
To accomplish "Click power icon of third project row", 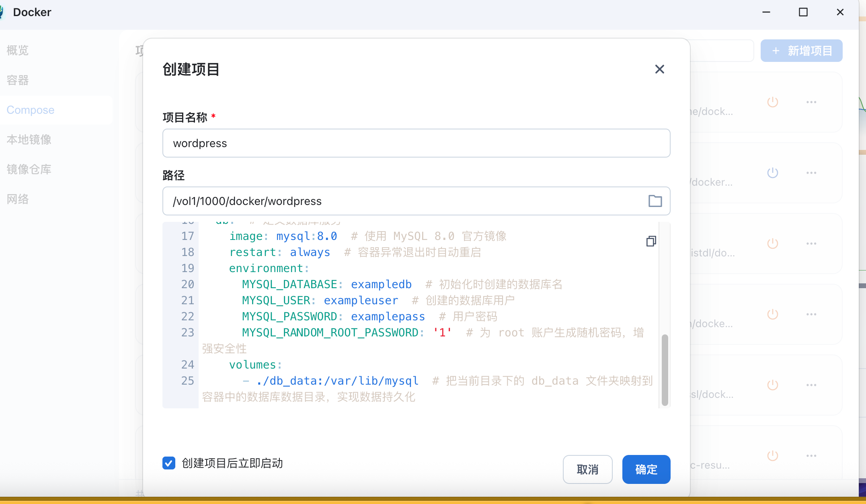I will [772, 244].
